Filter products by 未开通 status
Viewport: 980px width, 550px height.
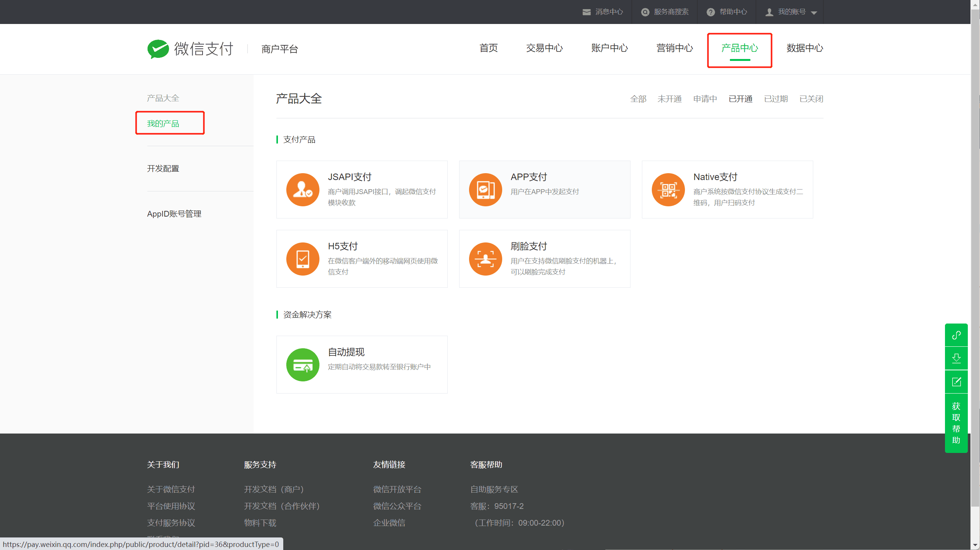(669, 99)
